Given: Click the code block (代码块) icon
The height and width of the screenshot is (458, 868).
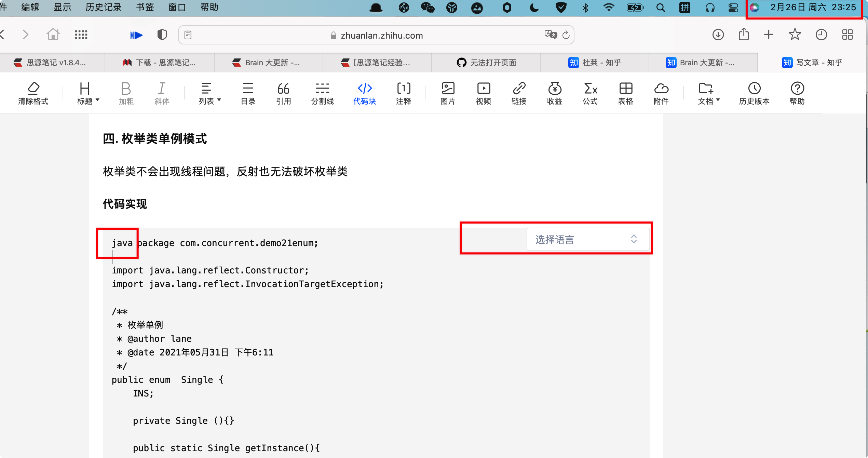Looking at the screenshot, I should [x=364, y=93].
